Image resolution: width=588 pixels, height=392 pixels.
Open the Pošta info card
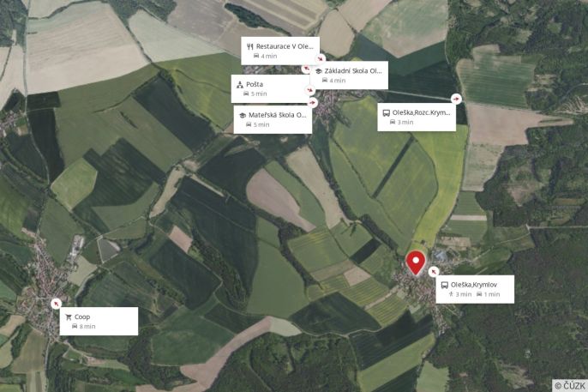270,88
